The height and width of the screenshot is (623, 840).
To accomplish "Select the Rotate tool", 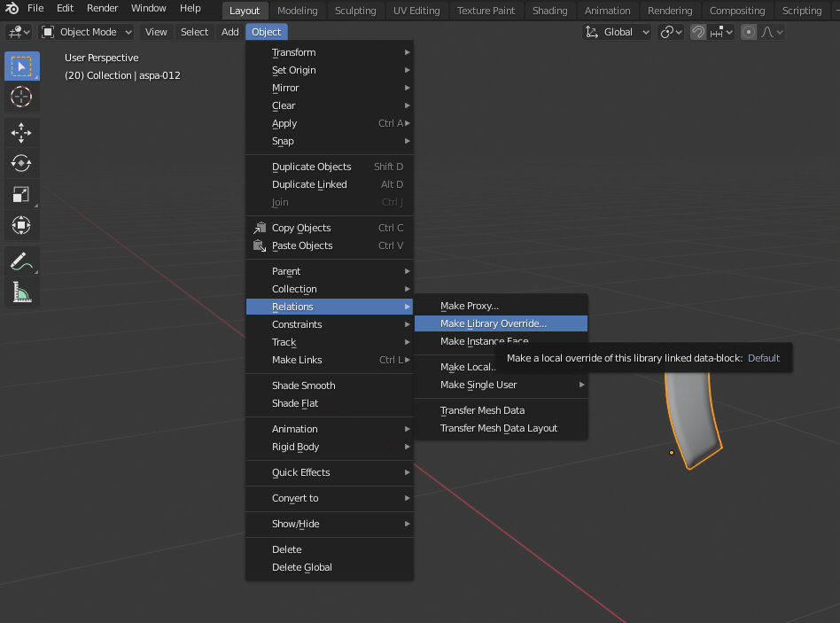I will coord(21,163).
